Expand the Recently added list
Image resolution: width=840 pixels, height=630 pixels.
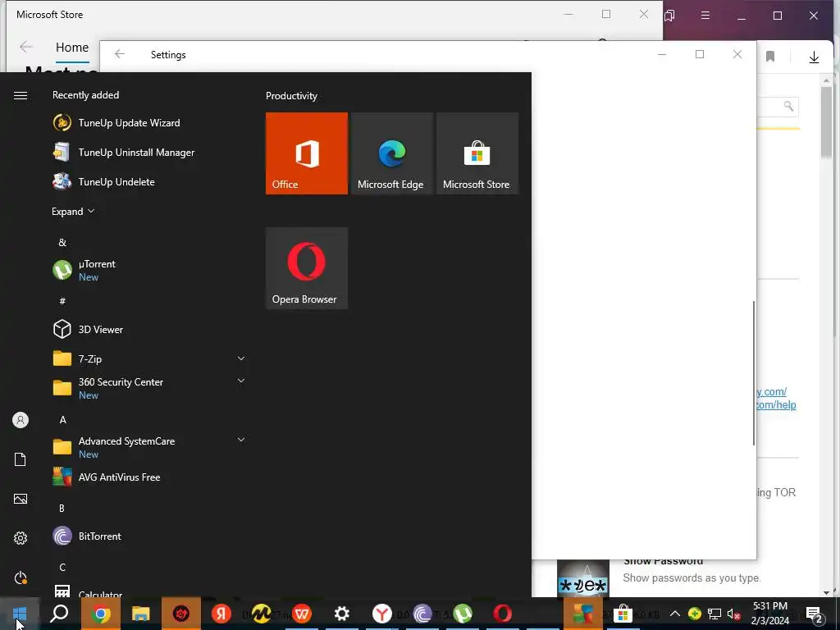pyautogui.click(x=73, y=211)
